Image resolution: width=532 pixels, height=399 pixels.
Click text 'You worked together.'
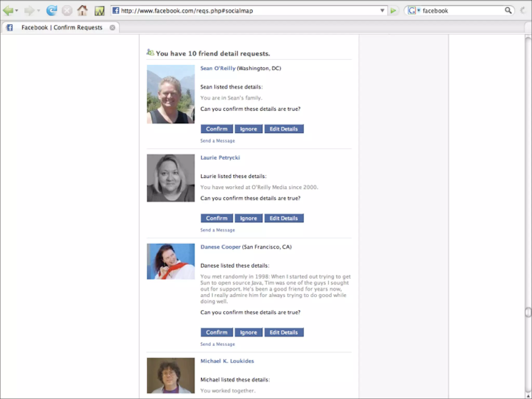coord(228,391)
